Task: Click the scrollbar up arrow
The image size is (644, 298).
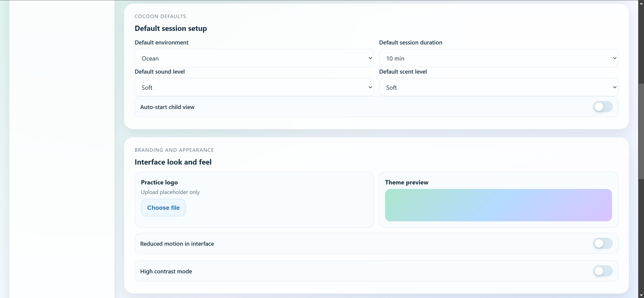Action: (641, 4)
